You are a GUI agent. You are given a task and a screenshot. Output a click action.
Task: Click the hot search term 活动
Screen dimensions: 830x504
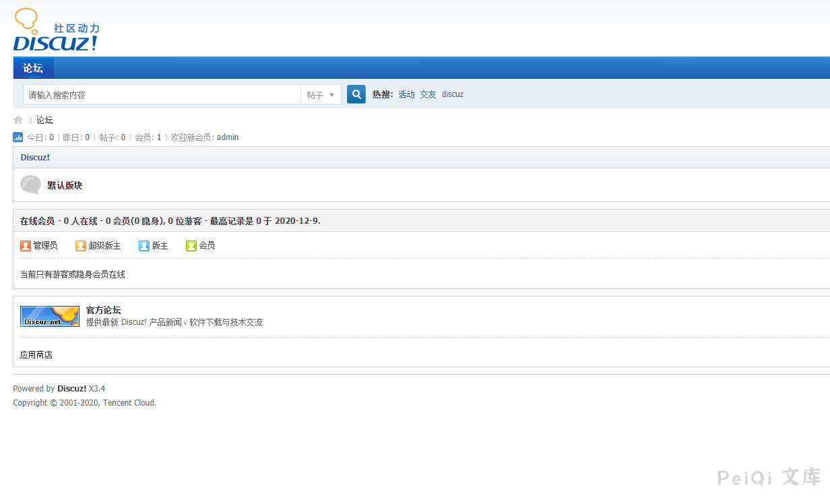tap(406, 94)
